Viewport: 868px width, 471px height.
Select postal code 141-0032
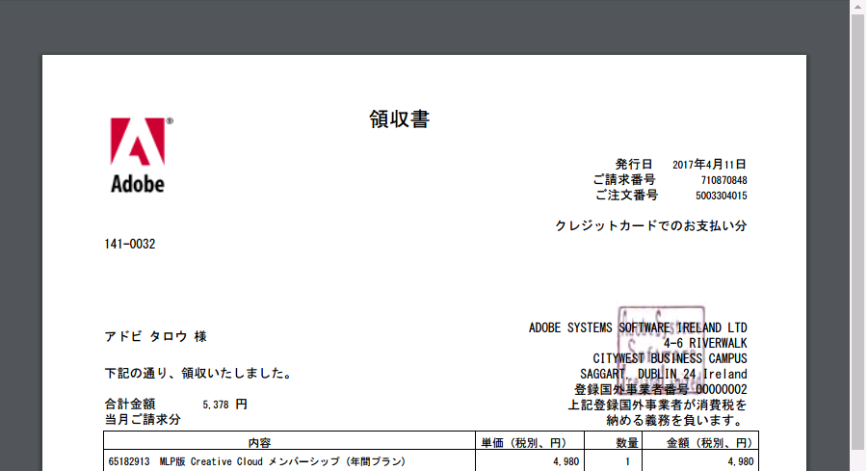pos(129,244)
